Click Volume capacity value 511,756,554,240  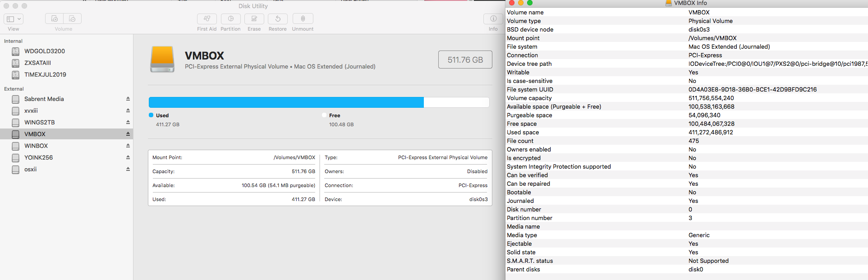click(711, 98)
